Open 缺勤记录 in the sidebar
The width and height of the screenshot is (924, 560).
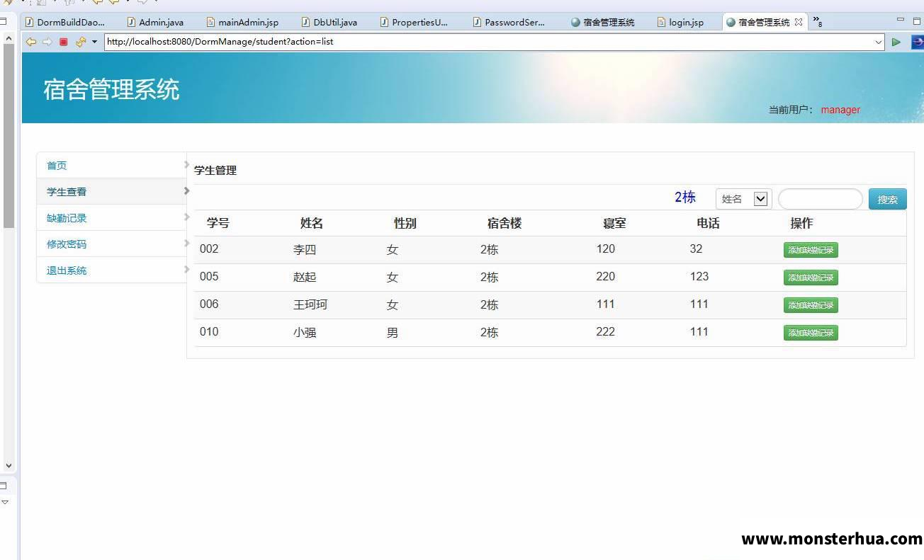(67, 218)
